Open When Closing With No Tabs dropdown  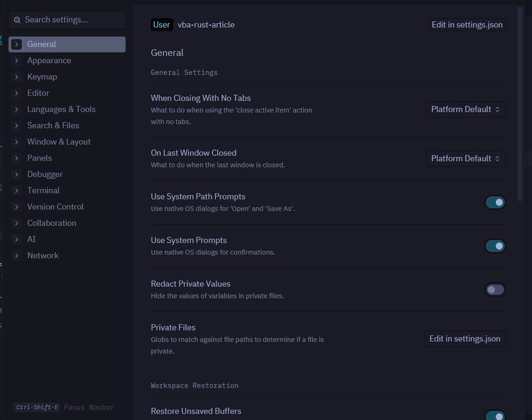click(x=466, y=110)
